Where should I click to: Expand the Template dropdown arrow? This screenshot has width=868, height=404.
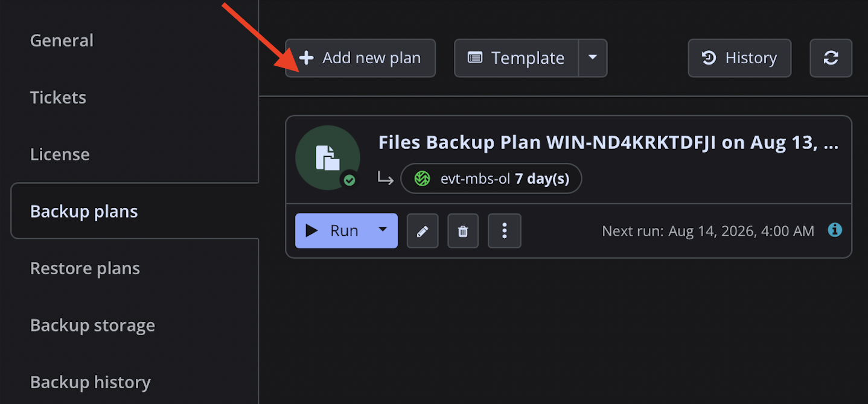tap(593, 58)
